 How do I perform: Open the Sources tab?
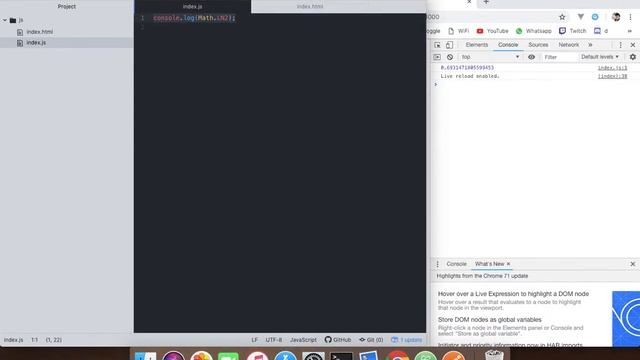pos(538,45)
